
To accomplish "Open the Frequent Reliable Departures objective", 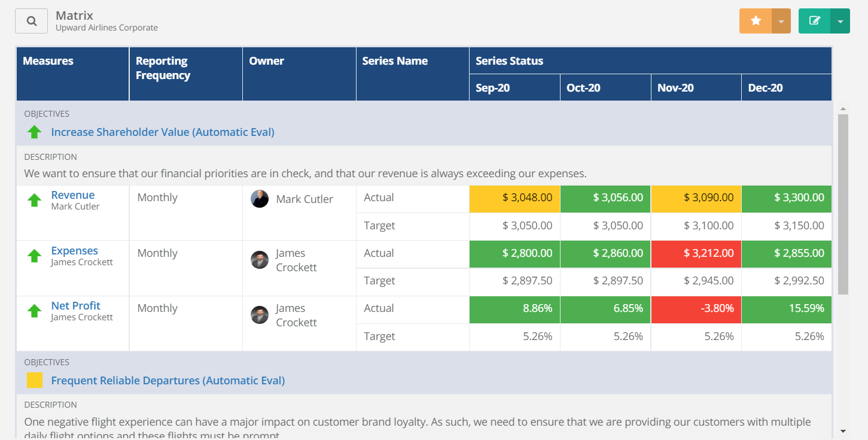I will [x=167, y=380].
